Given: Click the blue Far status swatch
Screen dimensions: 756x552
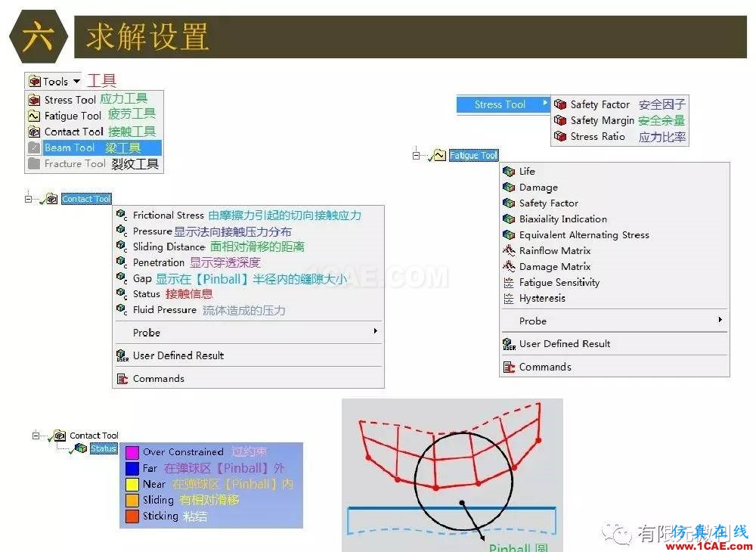Looking at the screenshot, I should [132, 468].
